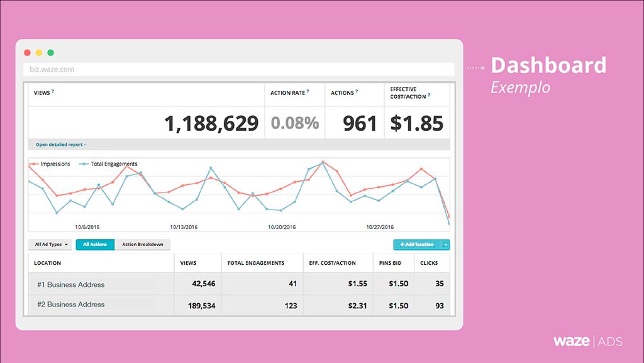Select the All Actions tab
The width and height of the screenshot is (644, 363).
[x=95, y=244]
